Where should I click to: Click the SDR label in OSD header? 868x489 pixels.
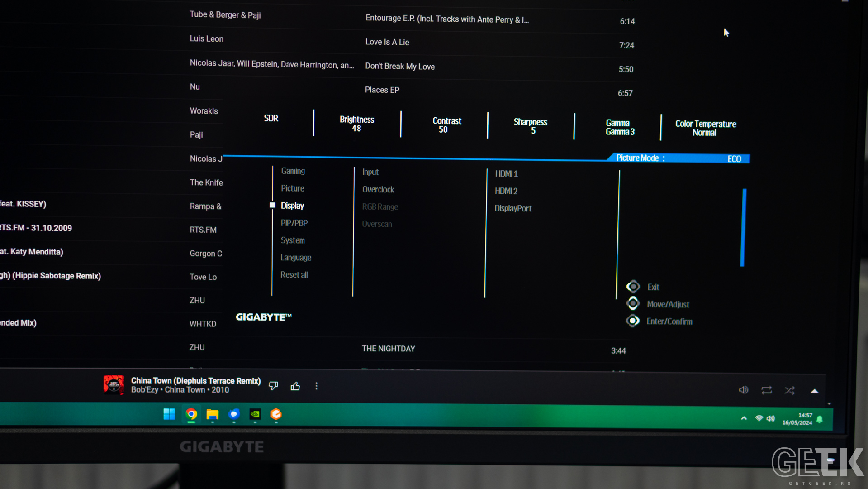click(x=271, y=118)
